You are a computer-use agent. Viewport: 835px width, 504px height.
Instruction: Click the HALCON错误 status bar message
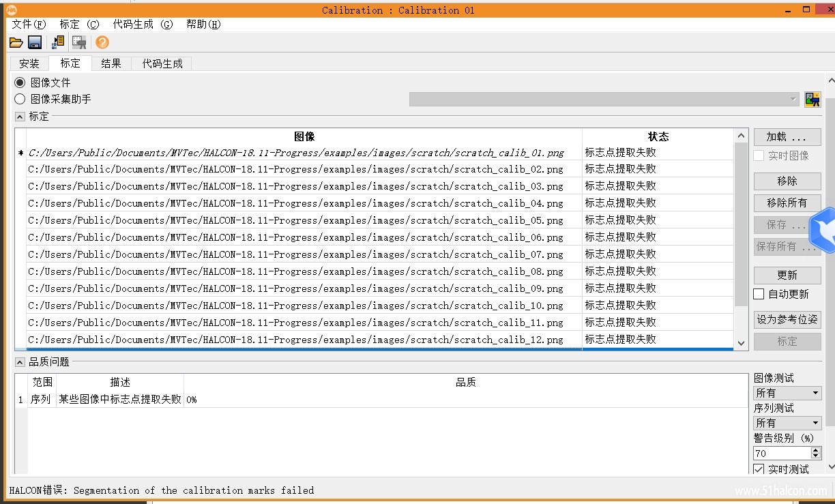point(162,490)
